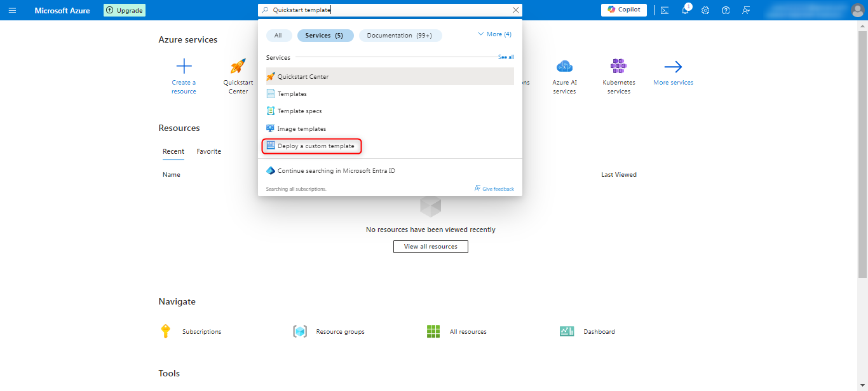Select Templates search result
This screenshot has width=868, height=391.
pyautogui.click(x=390, y=93)
